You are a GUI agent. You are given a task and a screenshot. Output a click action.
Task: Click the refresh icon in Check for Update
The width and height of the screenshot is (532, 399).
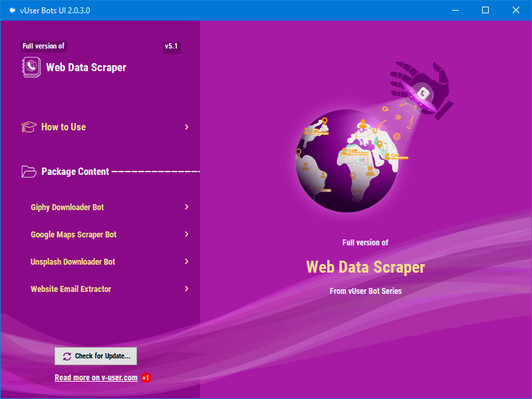67,356
